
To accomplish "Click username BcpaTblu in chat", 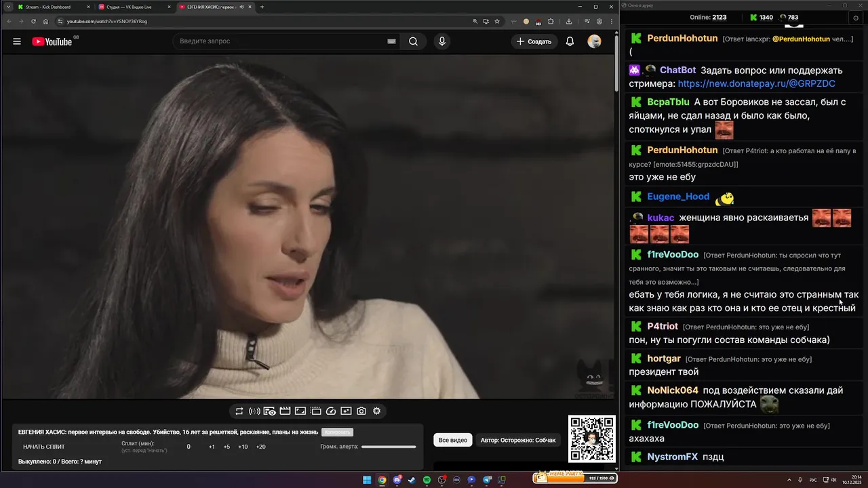I will (x=668, y=102).
